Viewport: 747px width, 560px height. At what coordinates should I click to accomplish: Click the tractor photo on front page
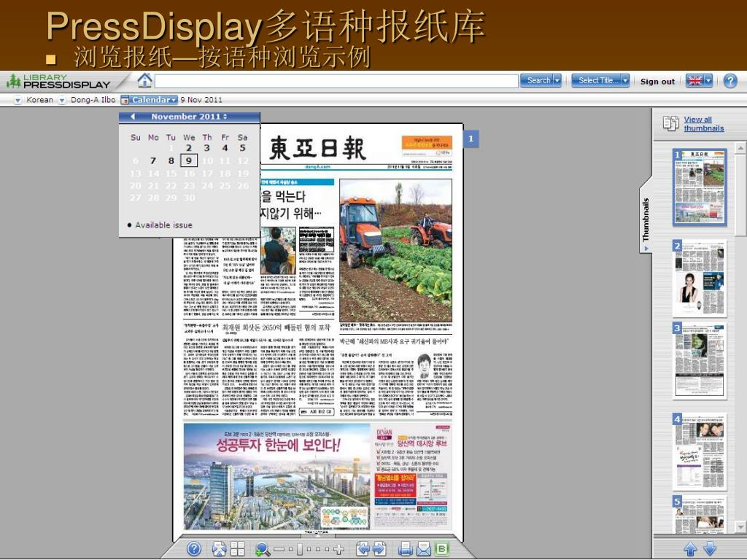pyautogui.click(x=395, y=251)
